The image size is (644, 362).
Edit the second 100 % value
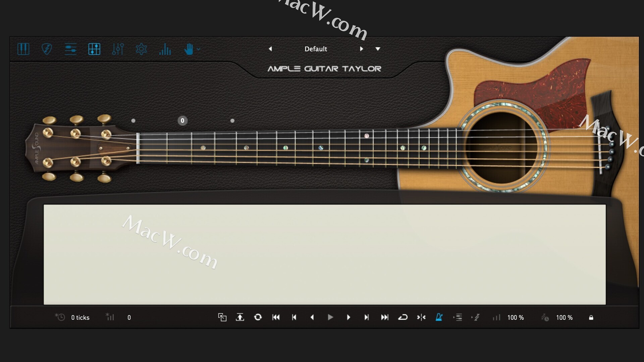[x=565, y=317]
